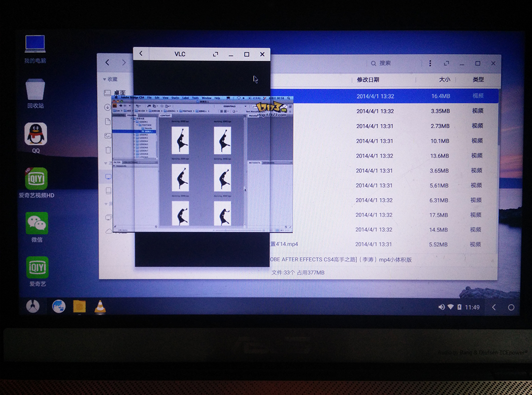Open Chromium browser from the taskbar
The image size is (532, 395).
60,307
